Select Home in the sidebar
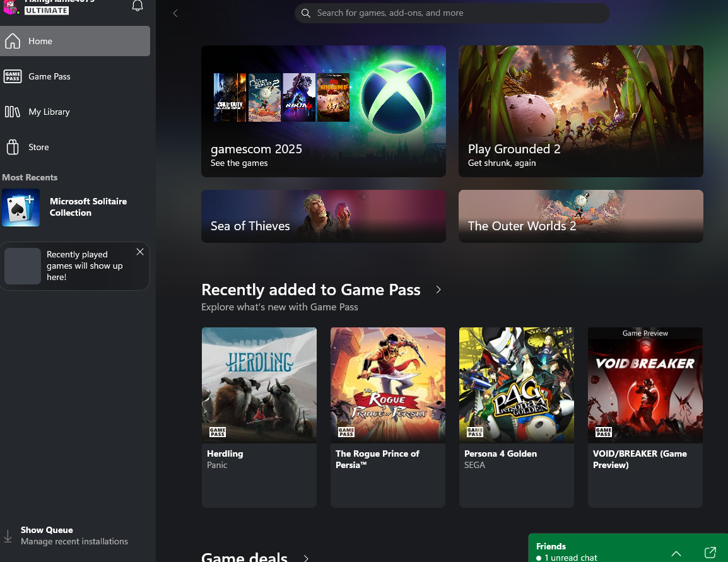The height and width of the screenshot is (562, 728). pos(74,41)
